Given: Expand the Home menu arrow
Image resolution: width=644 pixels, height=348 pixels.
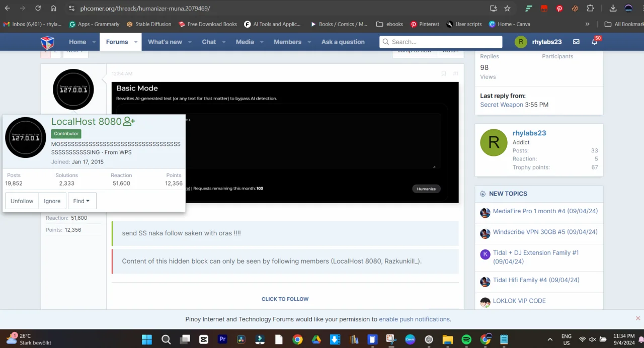Looking at the screenshot, I should click(x=94, y=42).
